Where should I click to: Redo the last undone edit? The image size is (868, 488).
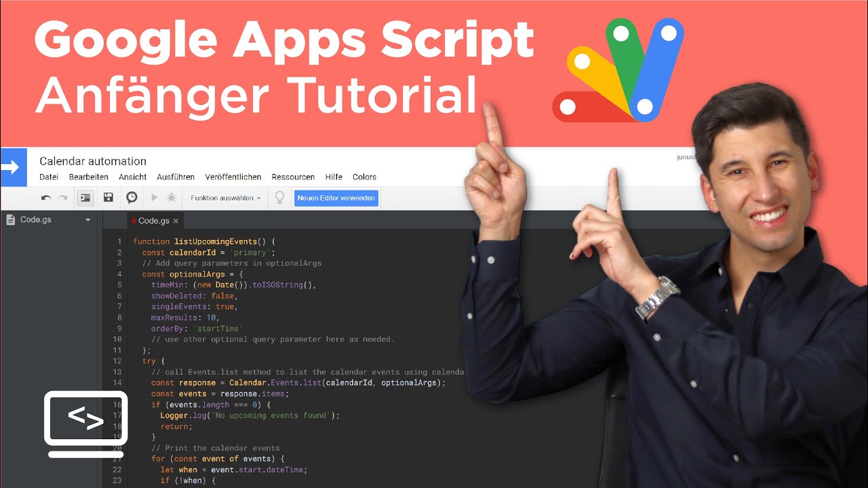[62, 198]
